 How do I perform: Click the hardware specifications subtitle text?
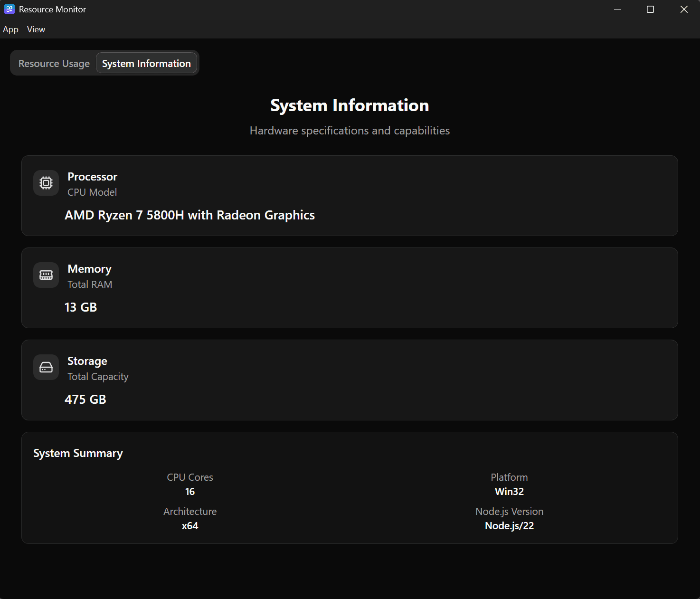[350, 130]
